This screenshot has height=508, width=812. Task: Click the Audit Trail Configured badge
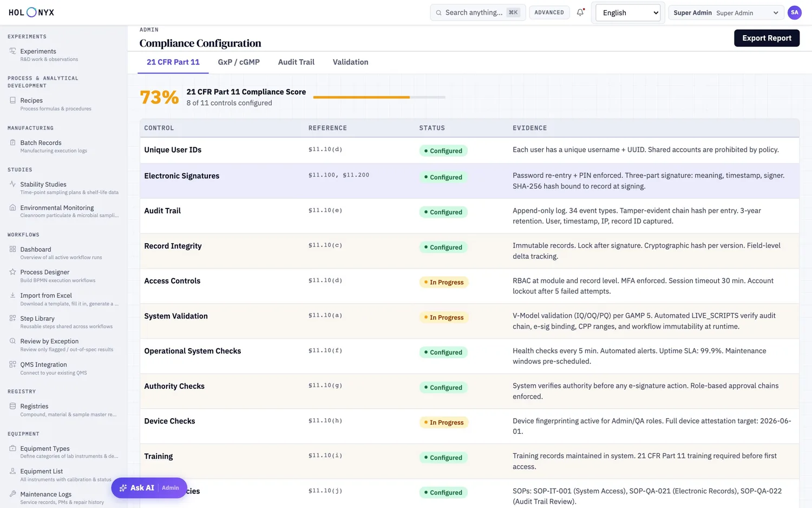(x=443, y=212)
